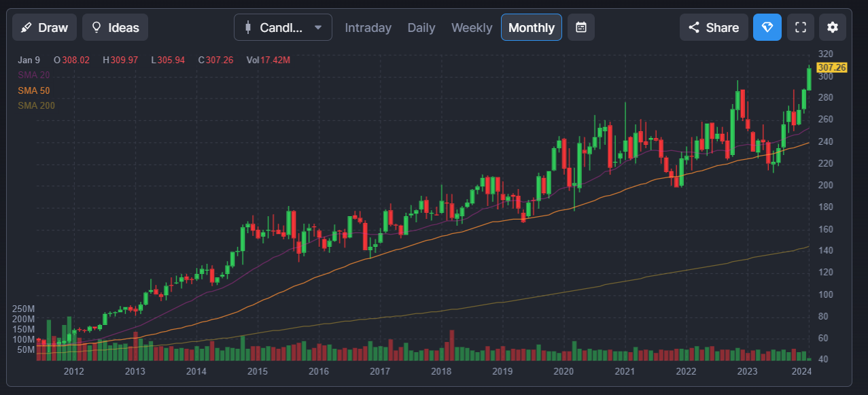Select the Monthly timeframe tab
This screenshot has width=868, height=395.
coord(531,27)
